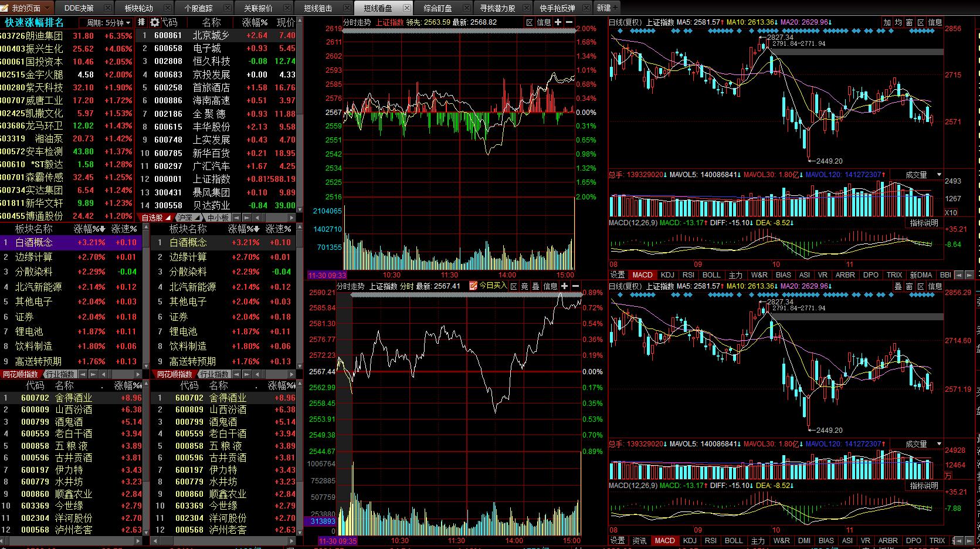Click gray range bar above top intraday chart

click(x=459, y=31)
